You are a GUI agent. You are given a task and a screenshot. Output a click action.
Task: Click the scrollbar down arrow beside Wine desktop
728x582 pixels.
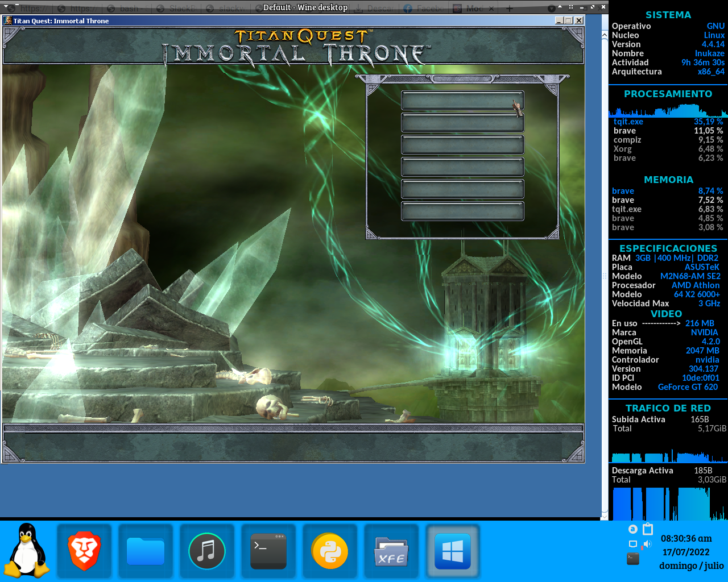pos(605,516)
